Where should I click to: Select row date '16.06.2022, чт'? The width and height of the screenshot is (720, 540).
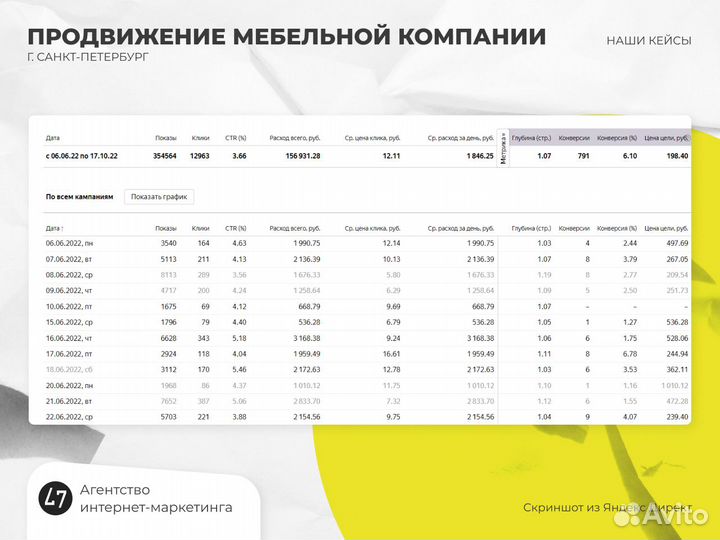(69, 338)
